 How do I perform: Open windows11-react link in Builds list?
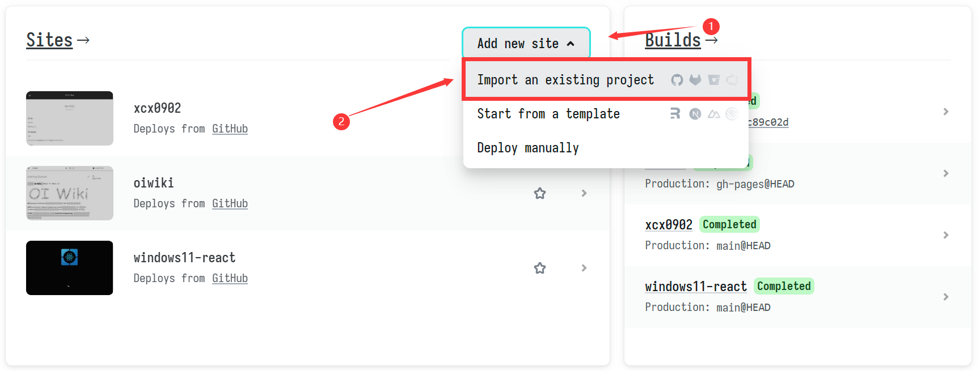coord(696,287)
